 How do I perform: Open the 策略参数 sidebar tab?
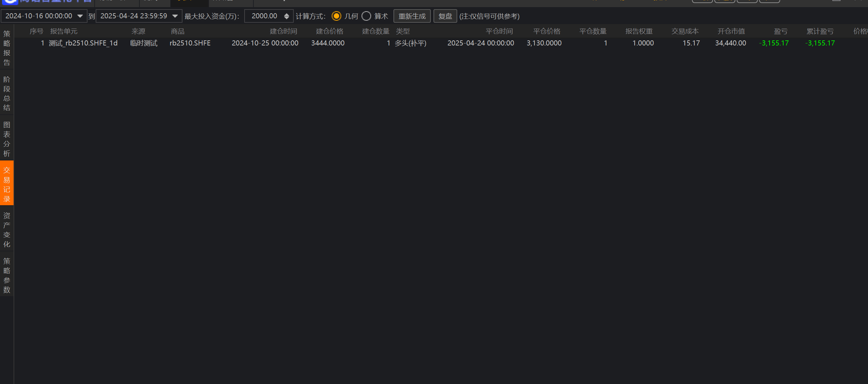(x=7, y=275)
